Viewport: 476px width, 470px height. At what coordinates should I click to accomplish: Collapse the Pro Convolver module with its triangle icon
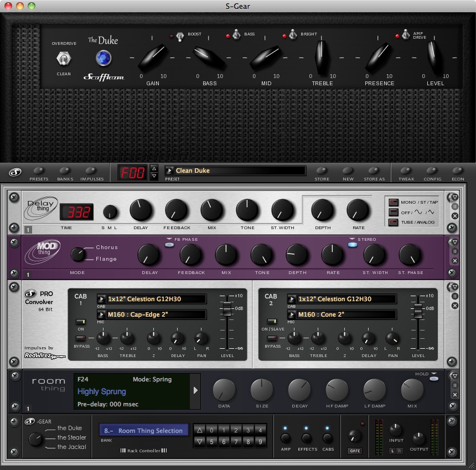pos(454,287)
